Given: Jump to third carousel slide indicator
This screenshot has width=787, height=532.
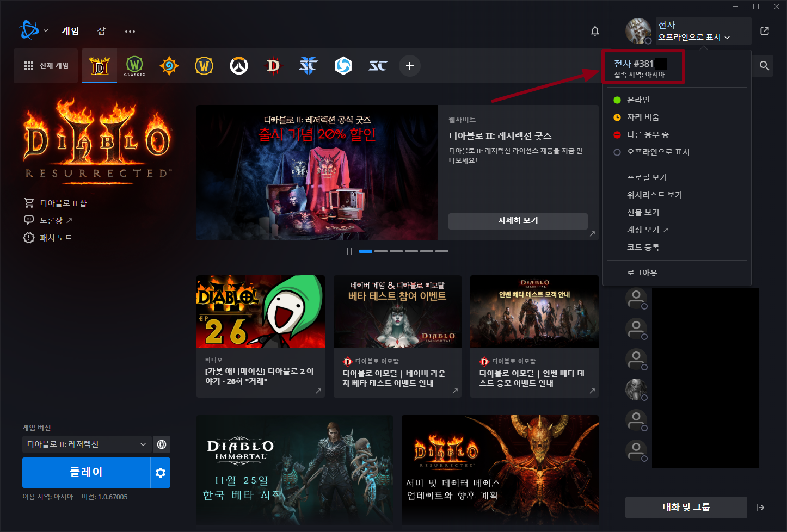Looking at the screenshot, I should pyautogui.click(x=396, y=251).
